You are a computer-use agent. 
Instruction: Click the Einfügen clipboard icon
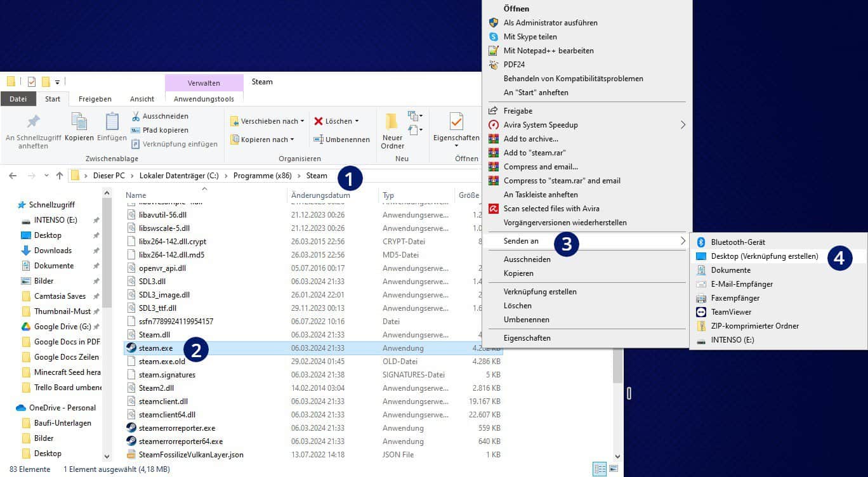coord(112,121)
